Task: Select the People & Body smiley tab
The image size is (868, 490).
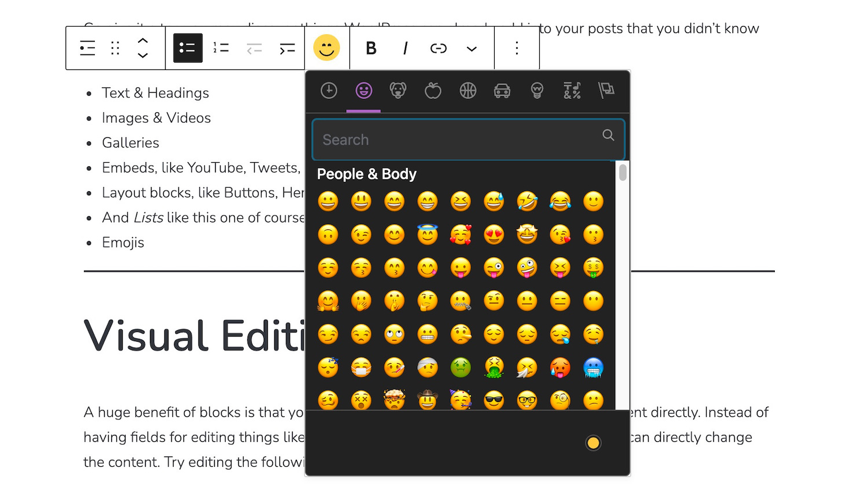Action: coord(363,91)
